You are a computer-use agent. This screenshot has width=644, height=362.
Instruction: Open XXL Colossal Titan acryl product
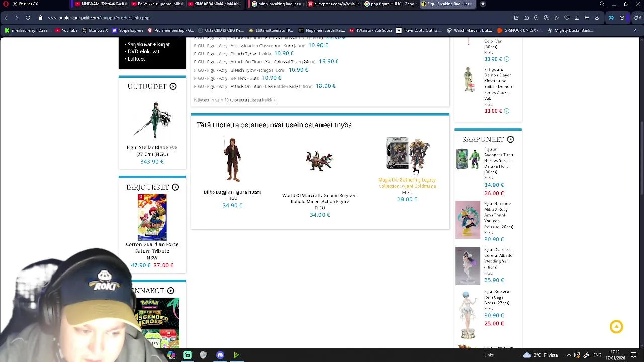pos(255,61)
